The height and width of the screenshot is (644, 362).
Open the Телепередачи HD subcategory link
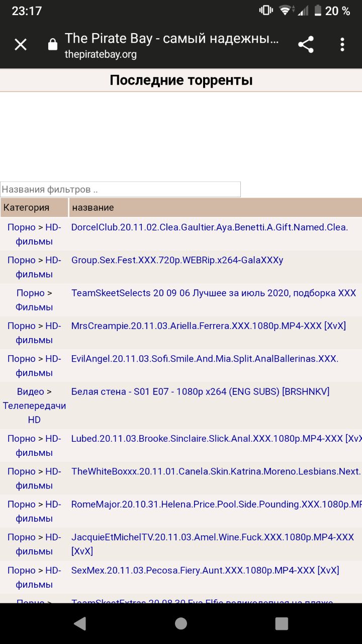(x=34, y=413)
